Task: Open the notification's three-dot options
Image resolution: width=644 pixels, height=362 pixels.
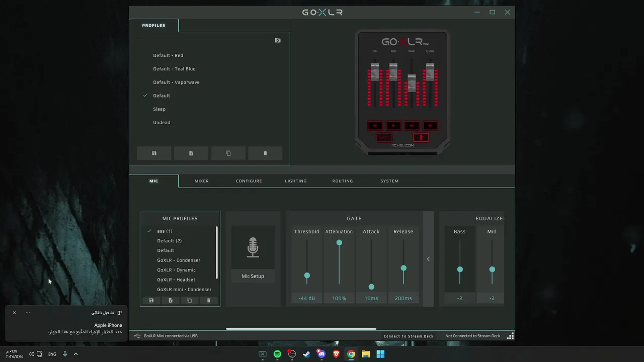Action: point(28,313)
